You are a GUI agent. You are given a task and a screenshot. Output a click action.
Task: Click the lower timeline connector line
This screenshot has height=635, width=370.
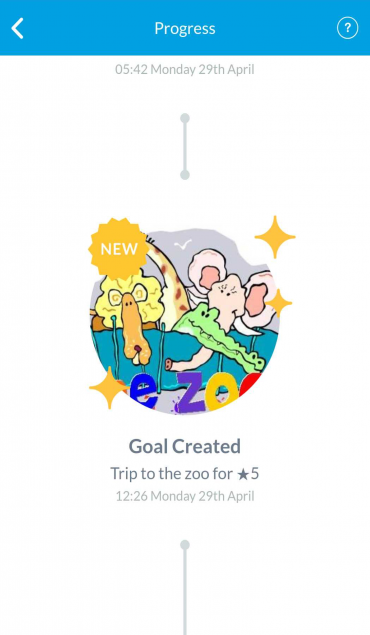tap(185, 590)
